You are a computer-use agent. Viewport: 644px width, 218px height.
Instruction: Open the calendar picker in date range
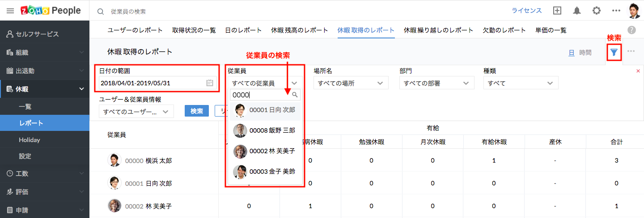point(210,83)
